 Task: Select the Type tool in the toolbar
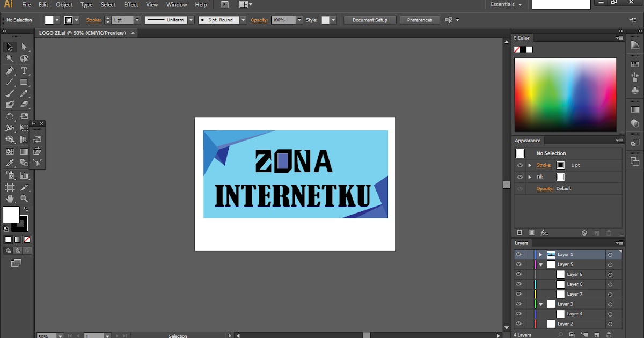coord(24,69)
